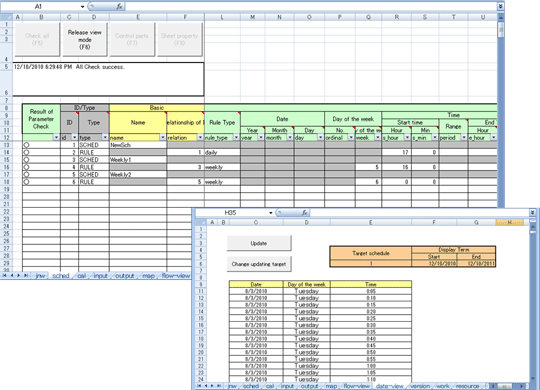Open the name column filter dropdown
This screenshot has width=540, height=390.
tap(163, 137)
